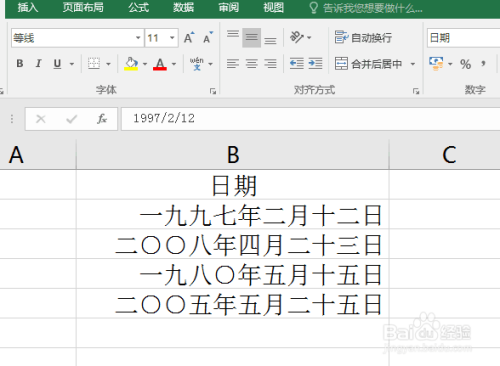Apply percent style
The image size is (500, 366).
465,63
